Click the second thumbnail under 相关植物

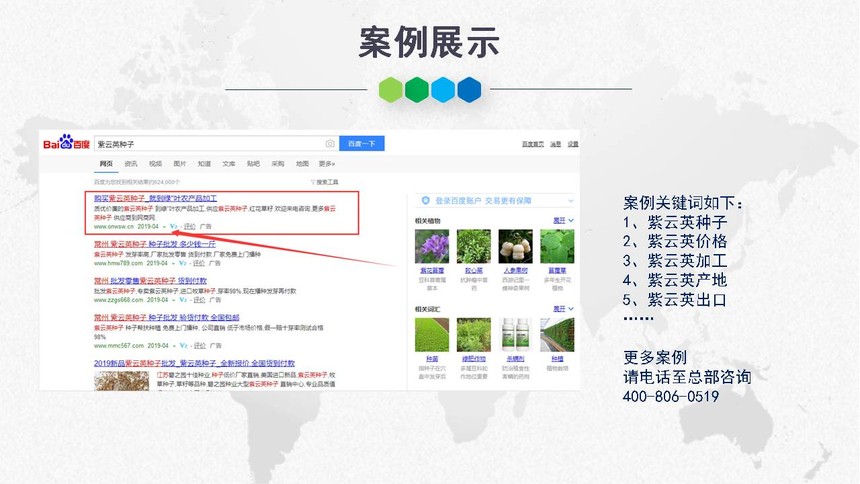coord(473,246)
